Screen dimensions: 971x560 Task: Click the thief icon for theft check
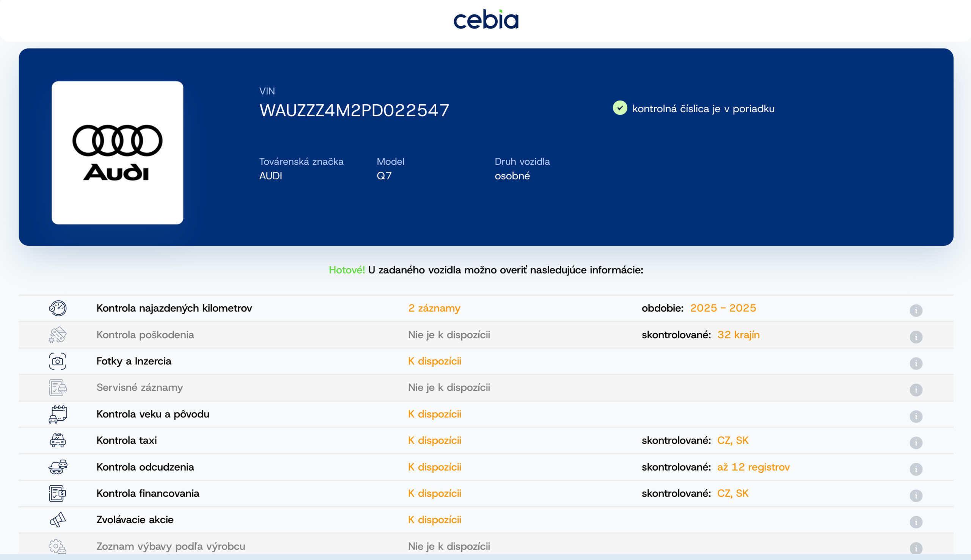[x=58, y=467]
